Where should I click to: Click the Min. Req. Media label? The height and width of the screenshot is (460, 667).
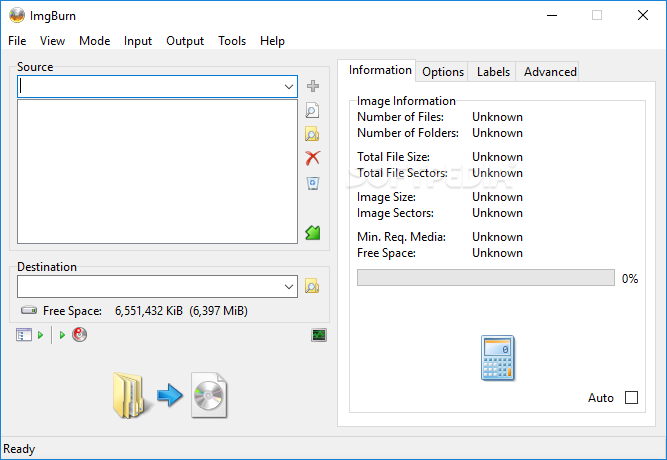point(401,237)
